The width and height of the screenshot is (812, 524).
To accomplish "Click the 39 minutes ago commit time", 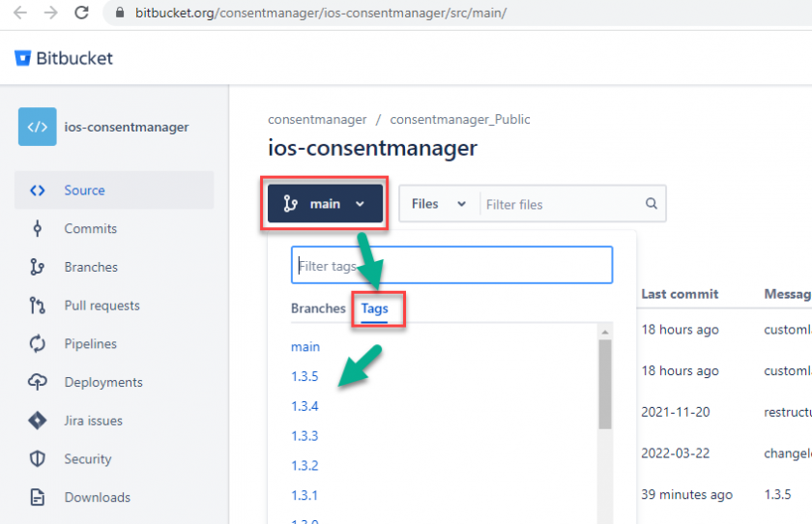I will click(686, 494).
